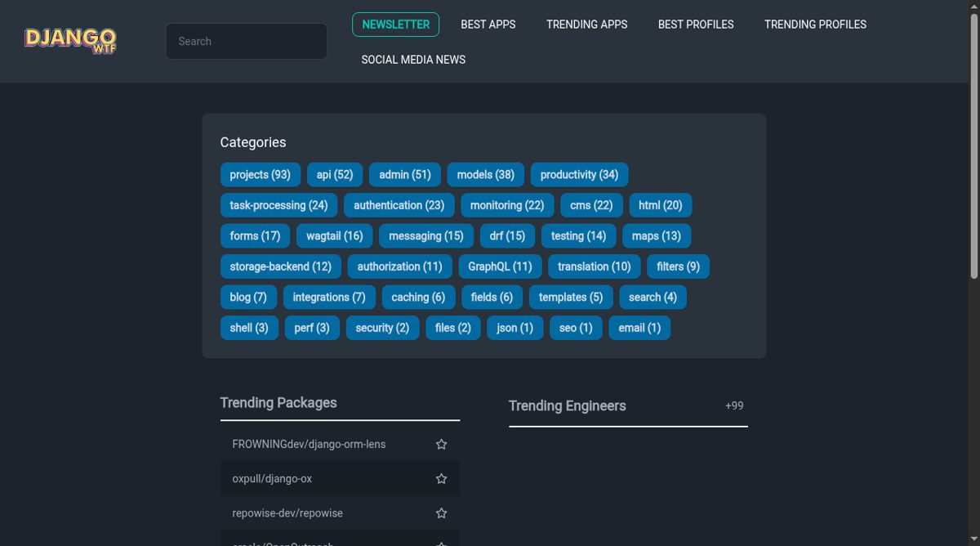The width and height of the screenshot is (980, 546).
Task: Filter by authentication (23) tag
Action: [399, 205]
